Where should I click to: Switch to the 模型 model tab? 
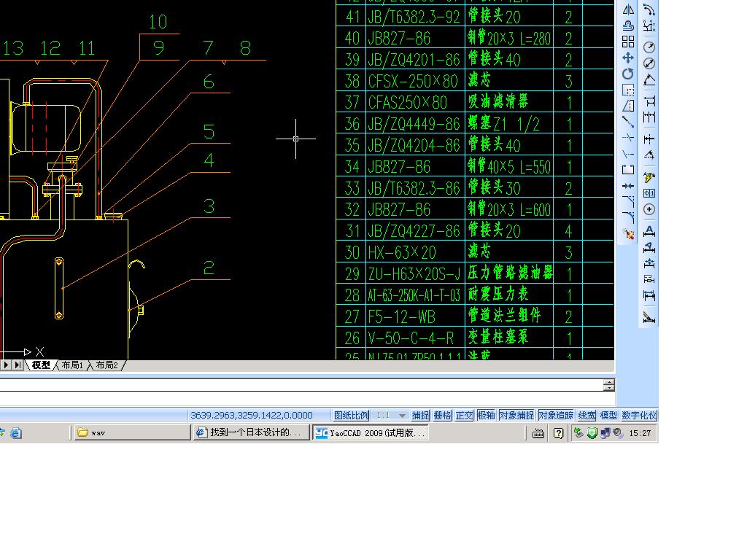pos(41,365)
